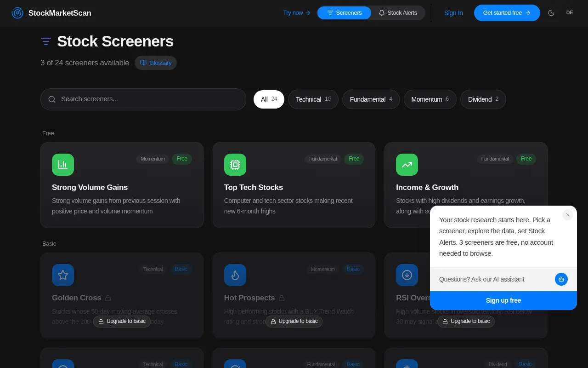This screenshot has width=588, height=368.
Task: Focus the Search screeners input field
Action: [143, 99]
